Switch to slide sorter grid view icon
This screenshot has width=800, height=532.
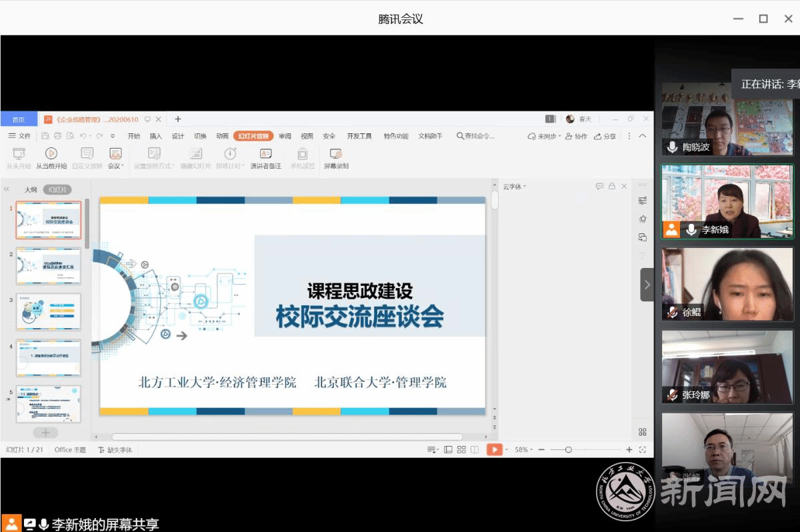[461, 450]
